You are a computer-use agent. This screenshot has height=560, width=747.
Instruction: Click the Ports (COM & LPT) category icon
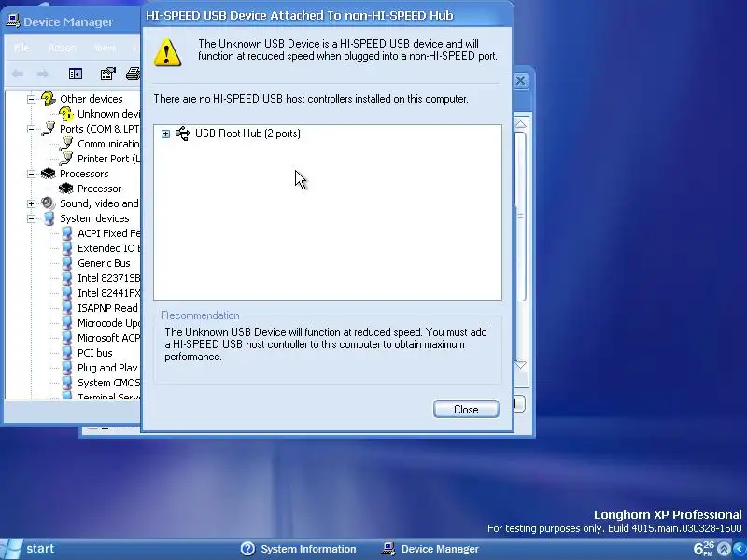49,129
